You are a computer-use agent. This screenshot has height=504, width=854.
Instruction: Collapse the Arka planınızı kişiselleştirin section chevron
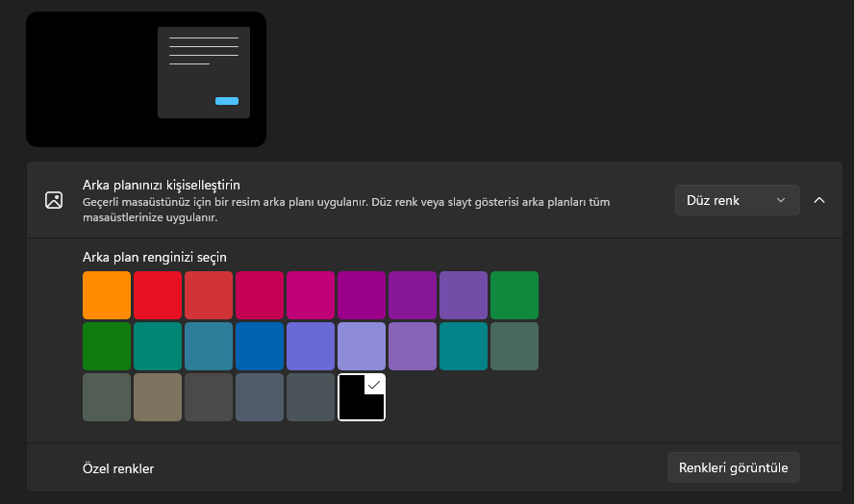[819, 200]
